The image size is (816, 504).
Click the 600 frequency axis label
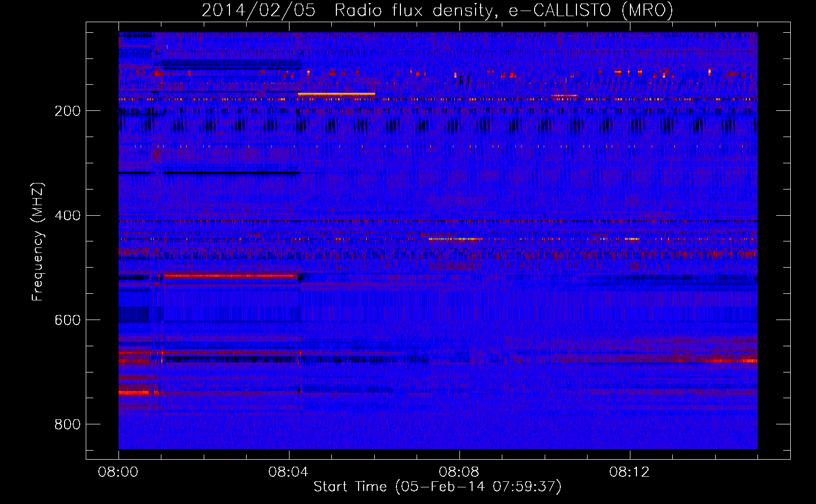[x=67, y=320]
